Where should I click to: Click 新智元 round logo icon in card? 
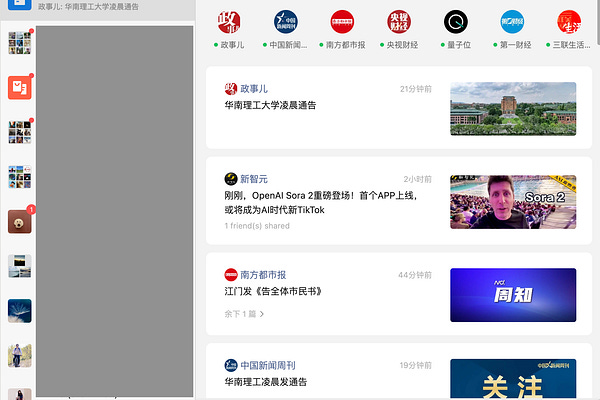(x=231, y=179)
